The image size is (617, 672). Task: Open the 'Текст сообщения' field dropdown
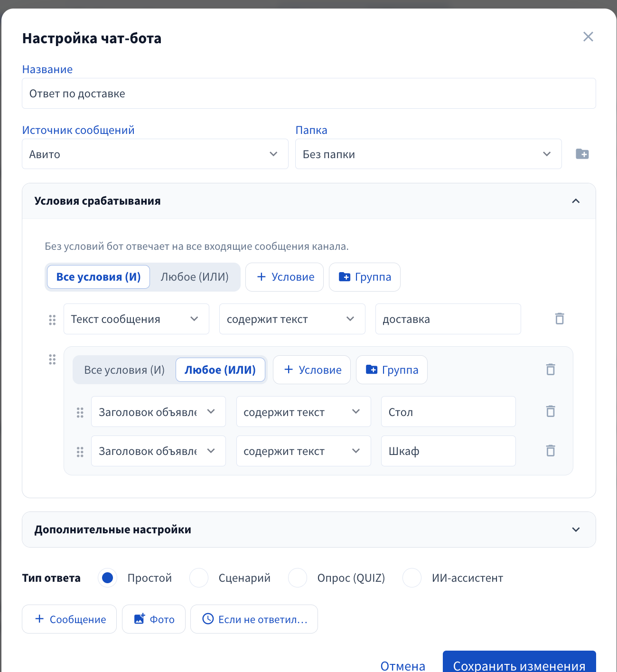[x=136, y=319]
